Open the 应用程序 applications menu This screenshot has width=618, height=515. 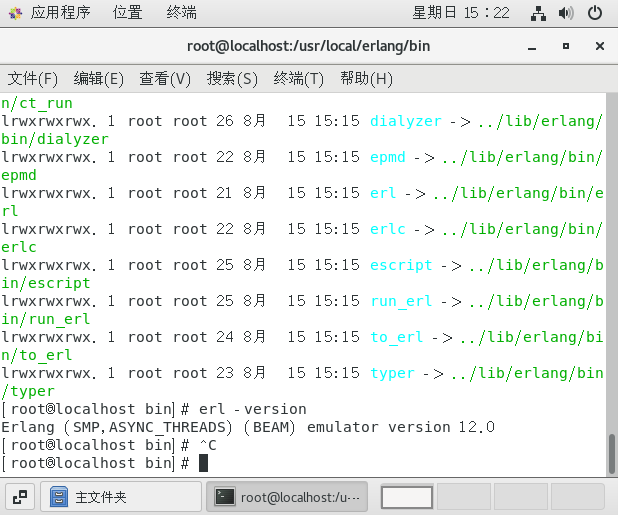pyautogui.click(x=60, y=13)
